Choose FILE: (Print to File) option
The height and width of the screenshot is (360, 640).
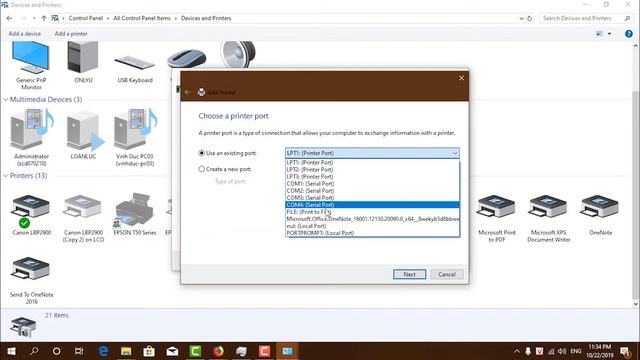coord(372,212)
